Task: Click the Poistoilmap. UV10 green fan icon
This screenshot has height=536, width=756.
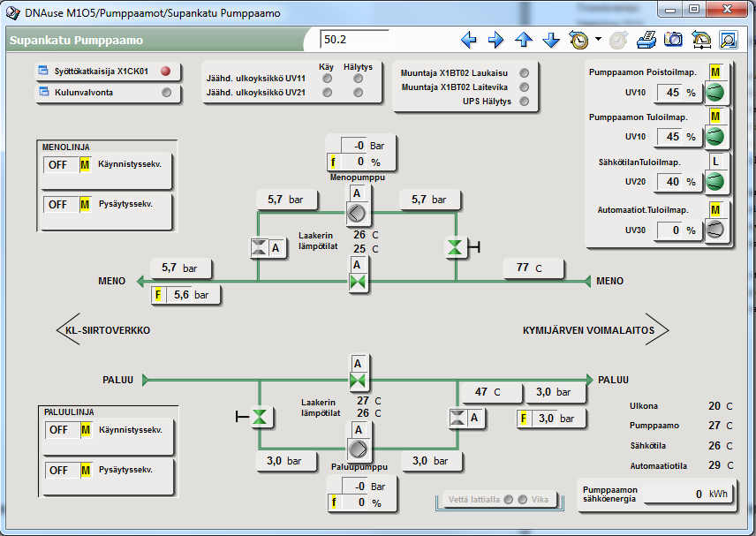Action: 715,92
